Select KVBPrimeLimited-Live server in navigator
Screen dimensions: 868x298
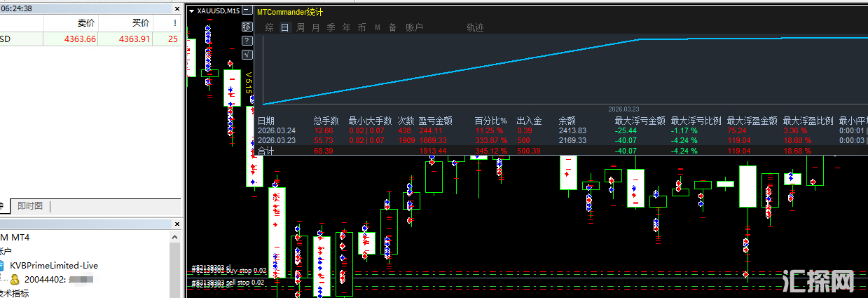click(53, 265)
